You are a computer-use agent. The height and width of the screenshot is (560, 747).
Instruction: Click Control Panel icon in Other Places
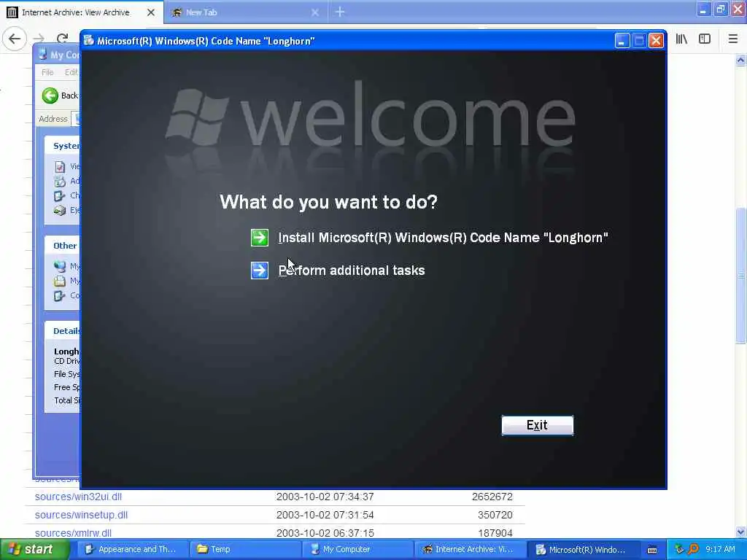pos(60,296)
